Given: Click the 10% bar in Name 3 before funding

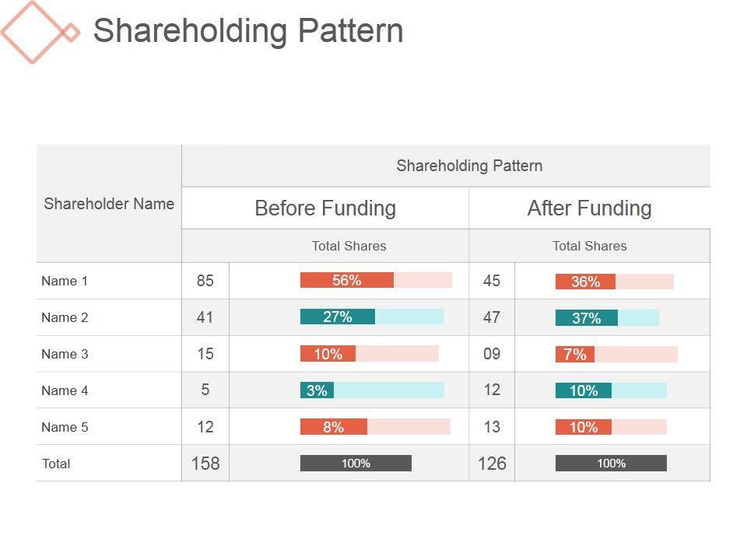Looking at the screenshot, I should [x=328, y=354].
